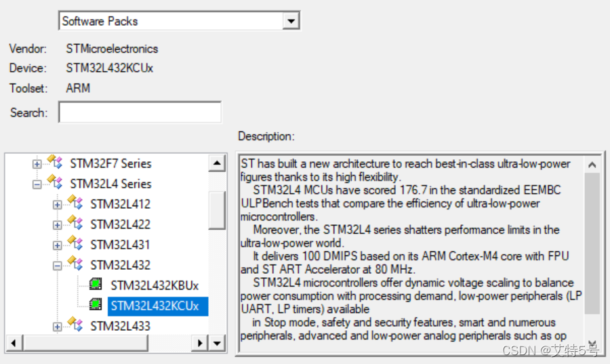The image size is (610, 364).
Task: Click the STM32L433 subfamily icon
Action: click(x=75, y=323)
